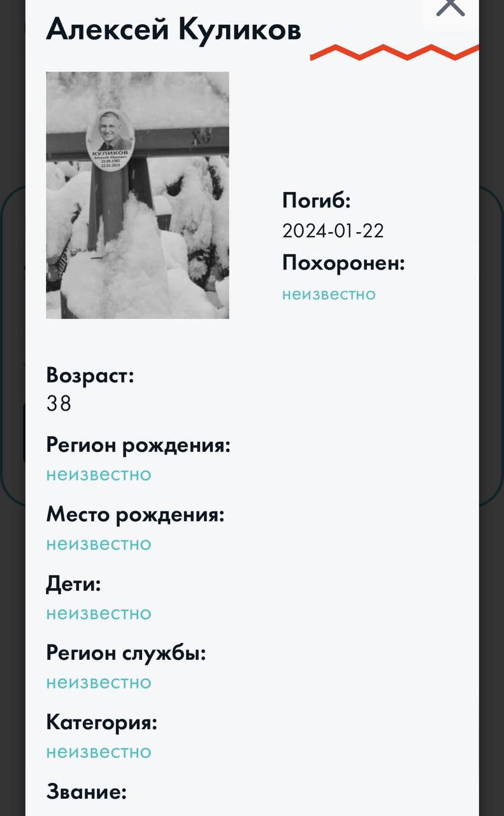Click the Место рождения label
504x816 pixels.
click(135, 515)
